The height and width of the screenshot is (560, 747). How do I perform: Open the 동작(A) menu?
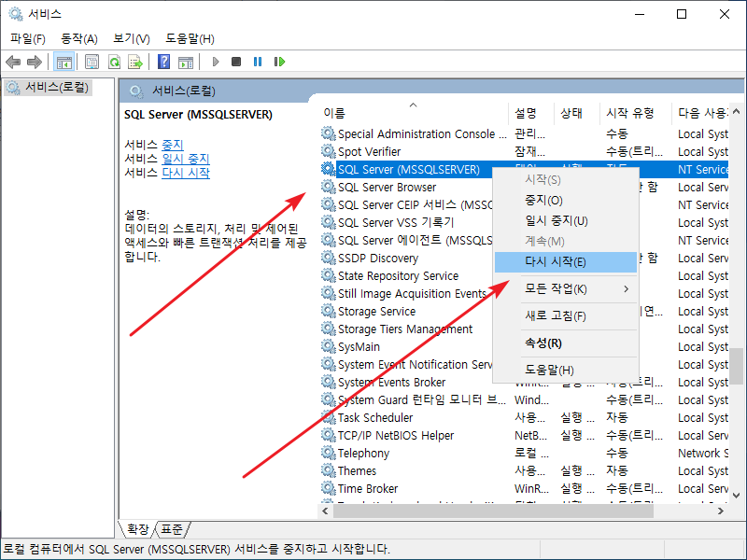point(79,38)
